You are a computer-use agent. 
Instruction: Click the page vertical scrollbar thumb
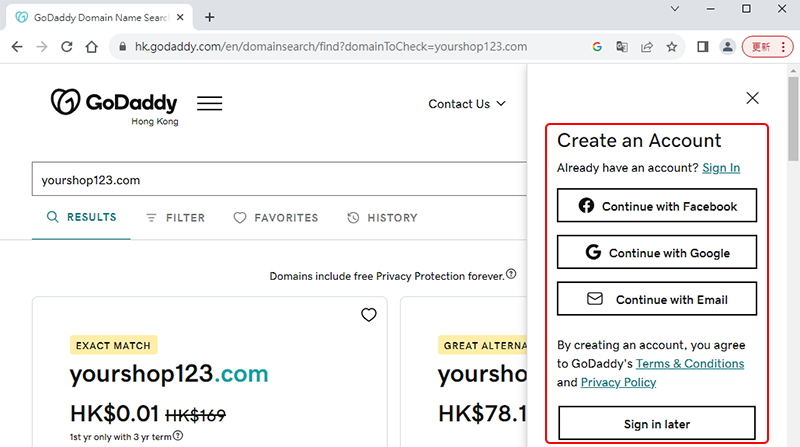click(793, 118)
